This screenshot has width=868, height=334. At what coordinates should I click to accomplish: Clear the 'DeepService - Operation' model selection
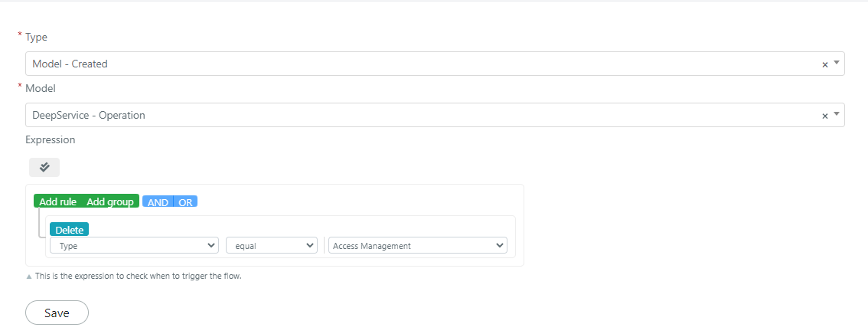825,115
